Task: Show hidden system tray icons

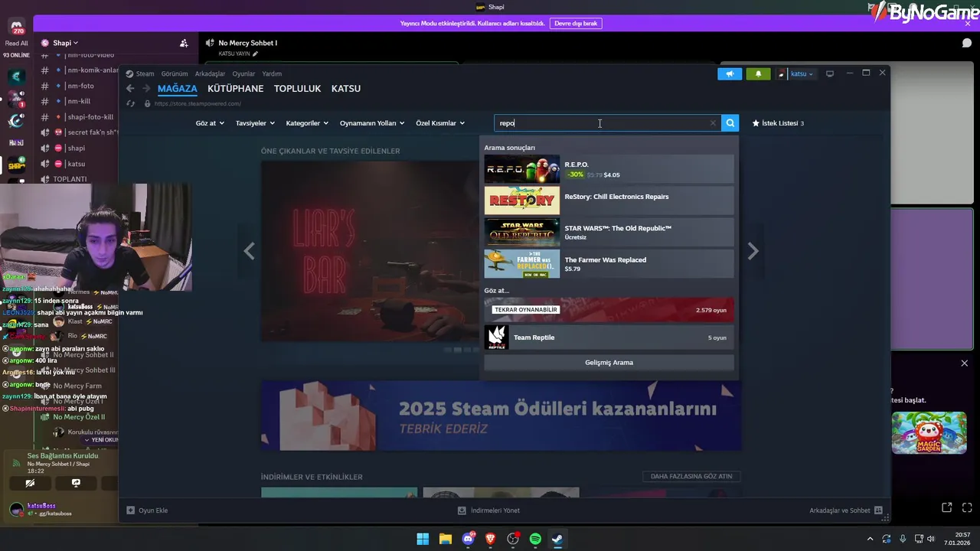Action: (x=870, y=539)
